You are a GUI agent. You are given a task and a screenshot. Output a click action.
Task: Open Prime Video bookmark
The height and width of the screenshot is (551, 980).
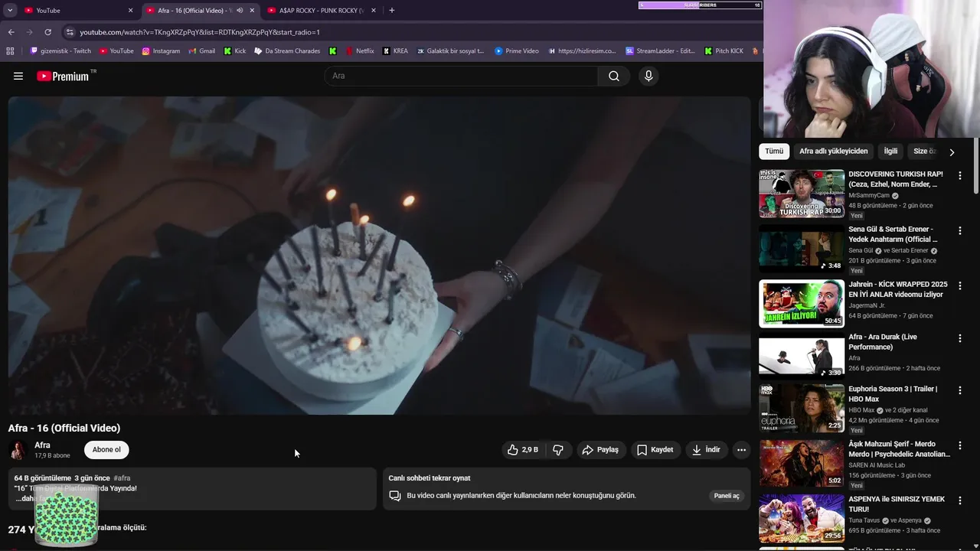click(x=516, y=51)
